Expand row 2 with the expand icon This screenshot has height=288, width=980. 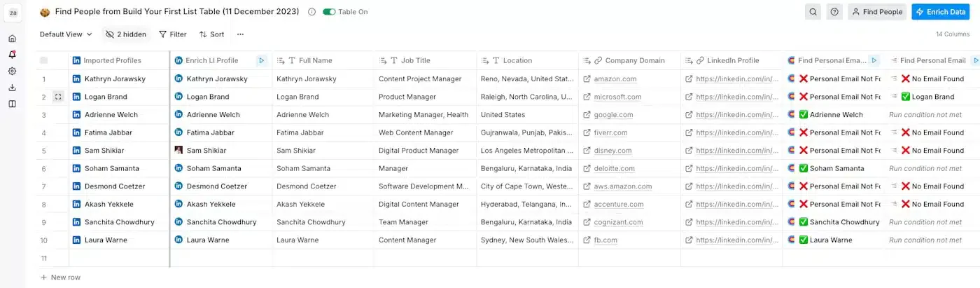[x=58, y=97]
